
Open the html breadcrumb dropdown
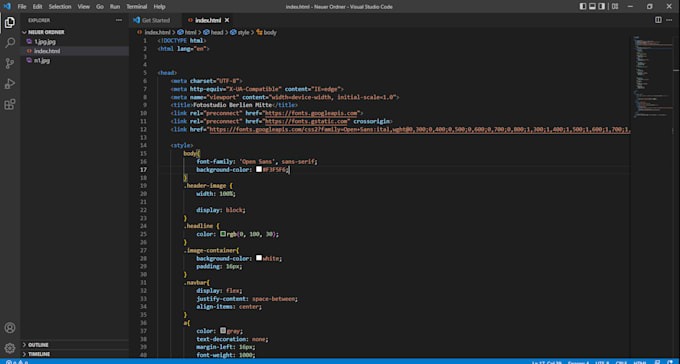(x=186, y=32)
